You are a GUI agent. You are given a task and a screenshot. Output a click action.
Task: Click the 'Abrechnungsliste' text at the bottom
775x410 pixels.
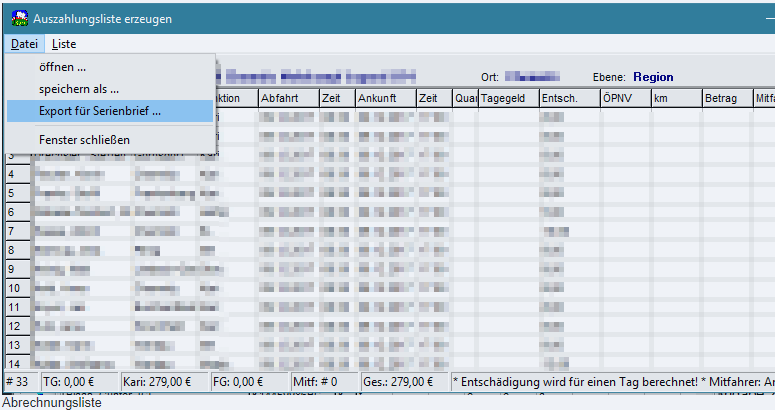52,403
